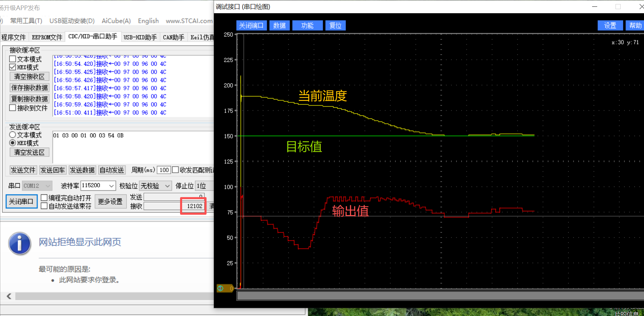The width and height of the screenshot is (644, 316).
Task: Switch to Keil仿真 tab
Action: [x=202, y=37]
